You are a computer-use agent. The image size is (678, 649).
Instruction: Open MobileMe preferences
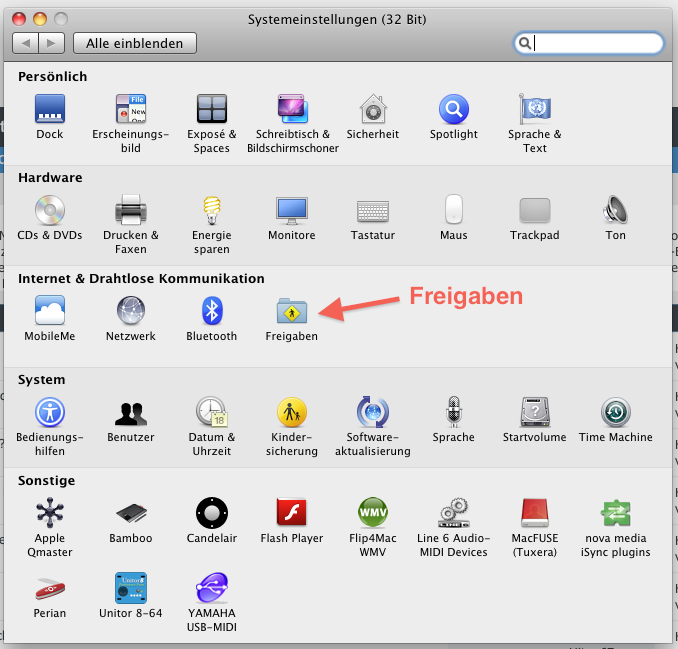pyautogui.click(x=50, y=310)
